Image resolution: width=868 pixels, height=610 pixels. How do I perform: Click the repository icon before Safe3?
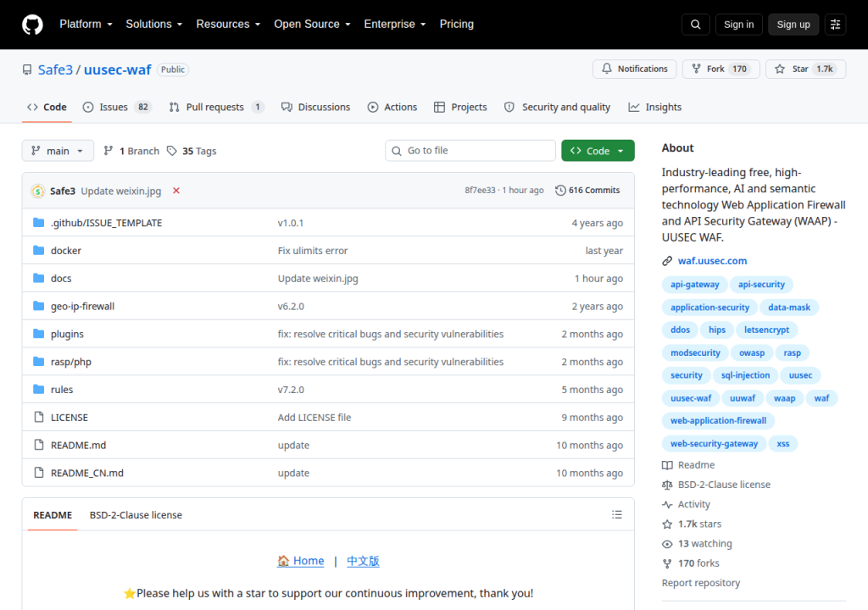click(x=27, y=69)
